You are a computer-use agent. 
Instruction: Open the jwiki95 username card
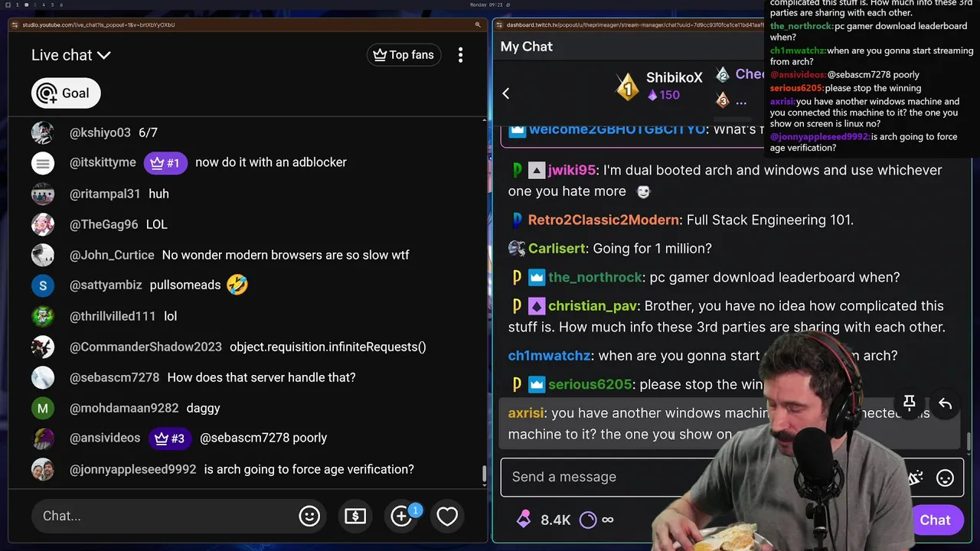[571, 171]
